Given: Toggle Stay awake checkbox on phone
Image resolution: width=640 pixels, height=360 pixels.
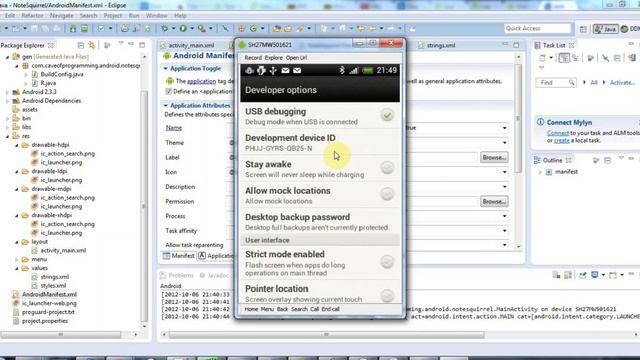Looking at the screenshot, I should 387,167.
